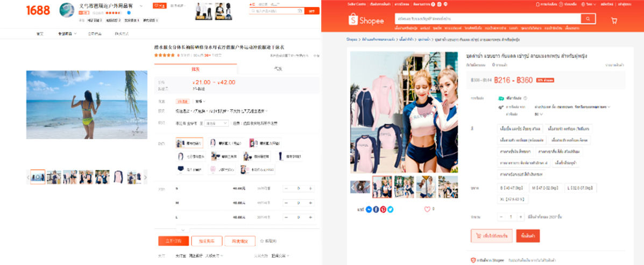644x265 pixels.
Task: Share product via Facebook icon
Action: 376,209
